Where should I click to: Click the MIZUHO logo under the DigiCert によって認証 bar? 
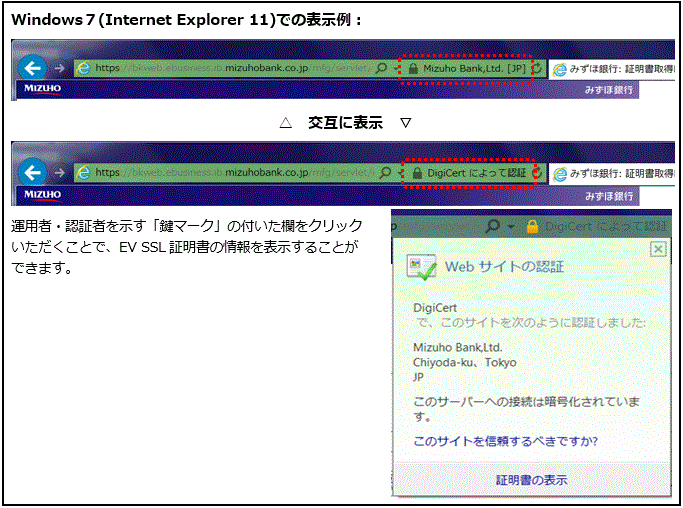tap(42, 194)
